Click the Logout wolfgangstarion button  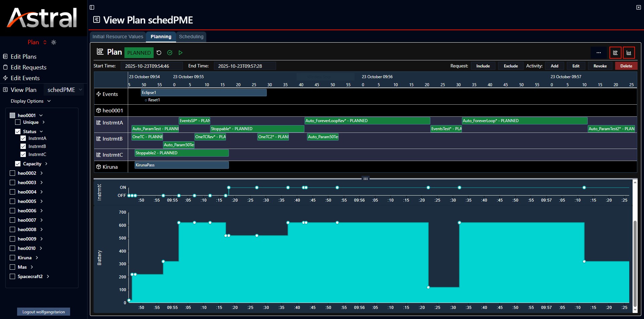point(44,312)
